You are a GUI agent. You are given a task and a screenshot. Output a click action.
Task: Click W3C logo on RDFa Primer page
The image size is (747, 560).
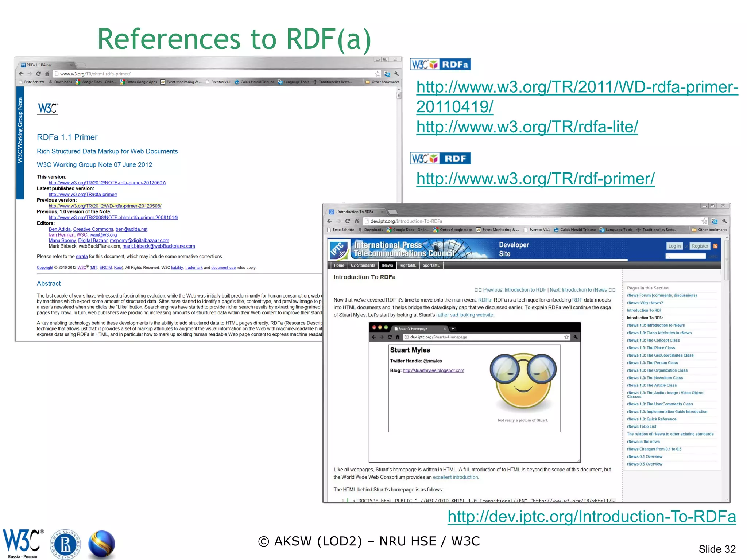[47, 108]
